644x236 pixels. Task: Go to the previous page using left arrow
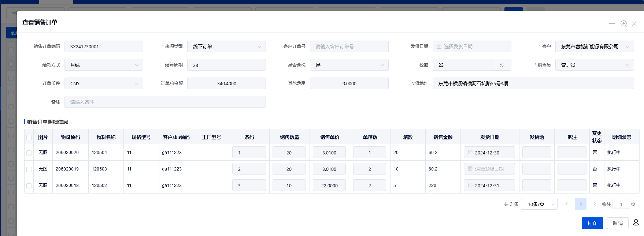coord(567,204)
